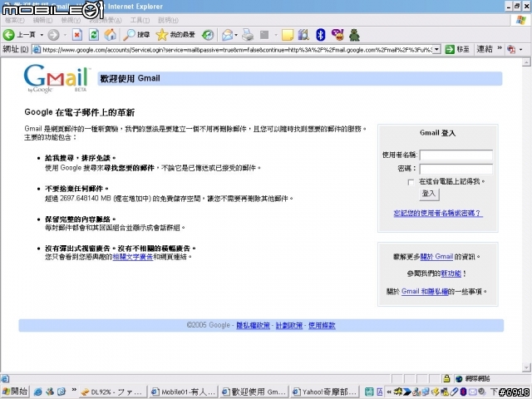Expand hidden tray icons chevron
The image size is (532, 399).
point(389,392)
